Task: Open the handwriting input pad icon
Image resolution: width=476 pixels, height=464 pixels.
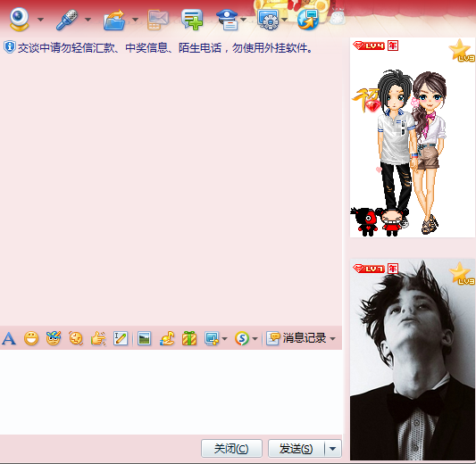Action: click(x=121, y=338)
